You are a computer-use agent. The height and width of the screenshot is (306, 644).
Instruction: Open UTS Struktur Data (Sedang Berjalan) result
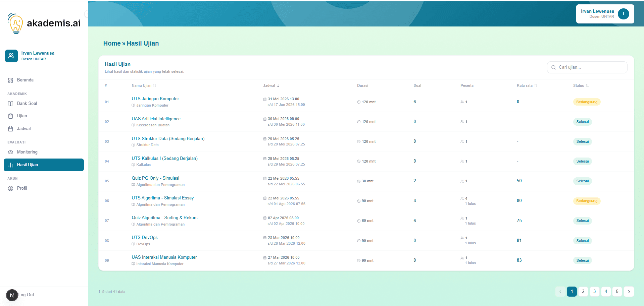click(x=168, y=139)
